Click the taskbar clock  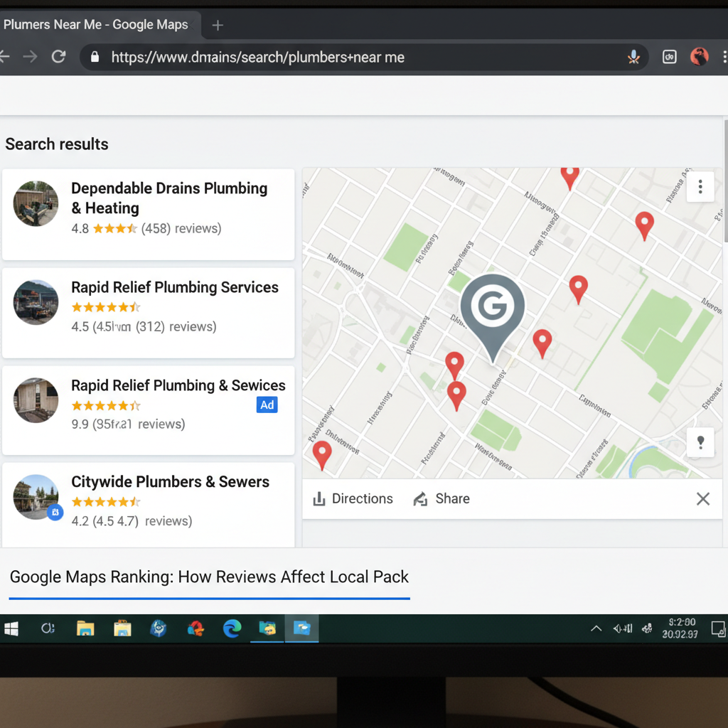pos(680,628)
